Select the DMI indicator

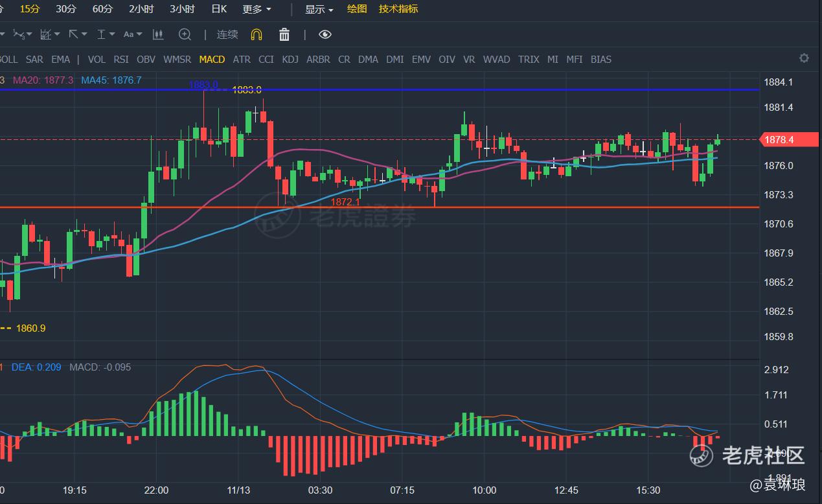[395, 59]
